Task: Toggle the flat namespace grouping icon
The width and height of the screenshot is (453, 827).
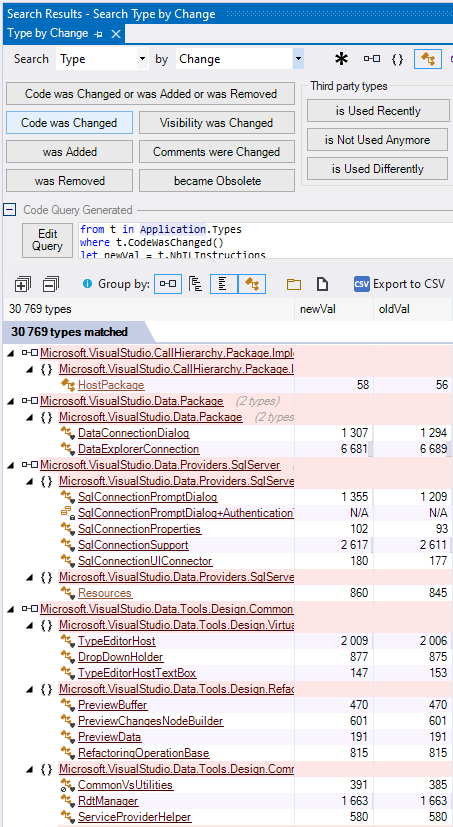Action: (224, 284)
